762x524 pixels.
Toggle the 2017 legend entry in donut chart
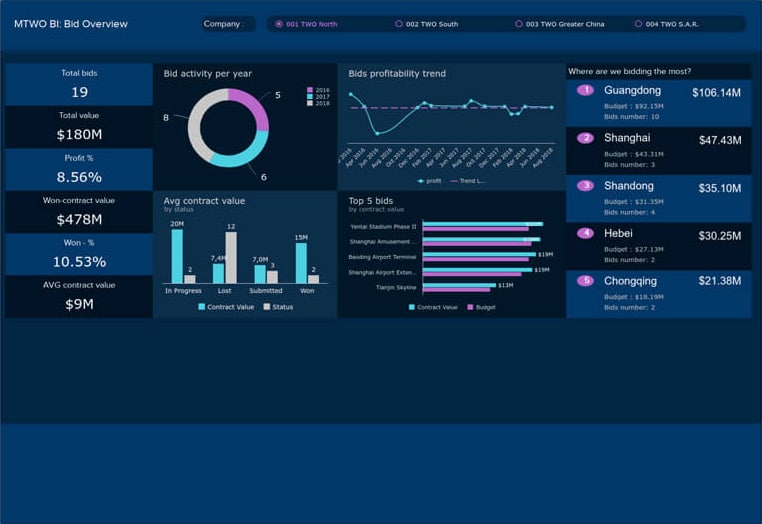[x=310, y=96]
